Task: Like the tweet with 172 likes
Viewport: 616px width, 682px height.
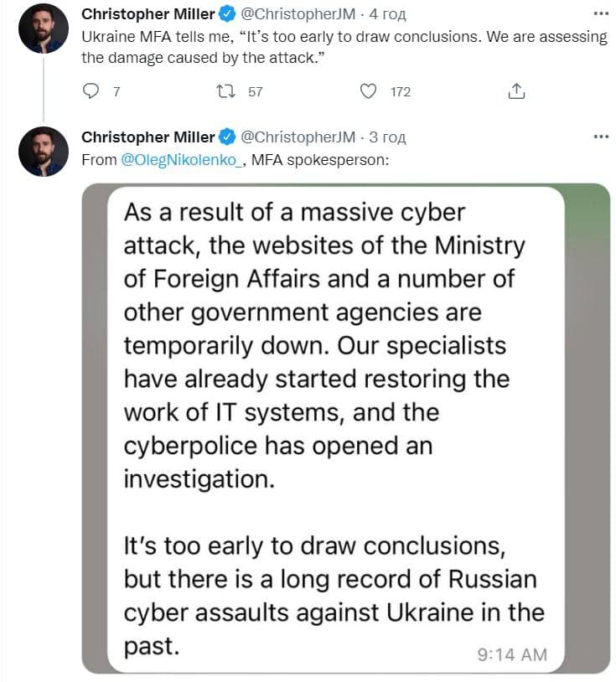Action: tap(368, 91)
